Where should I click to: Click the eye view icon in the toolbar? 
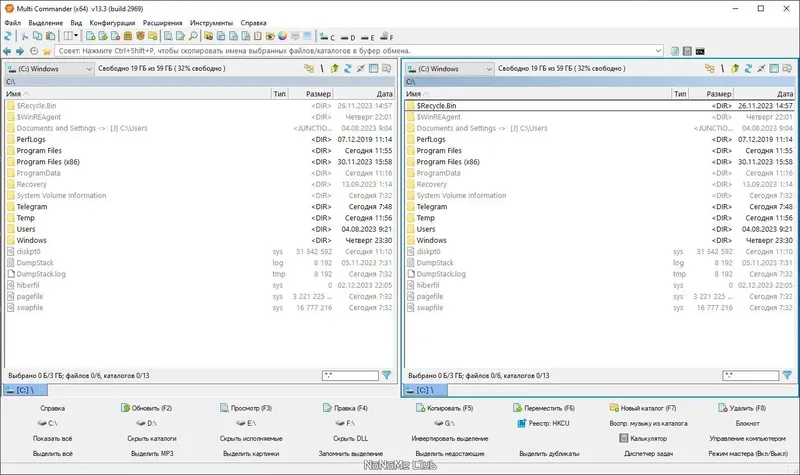[x=270, y=36]
